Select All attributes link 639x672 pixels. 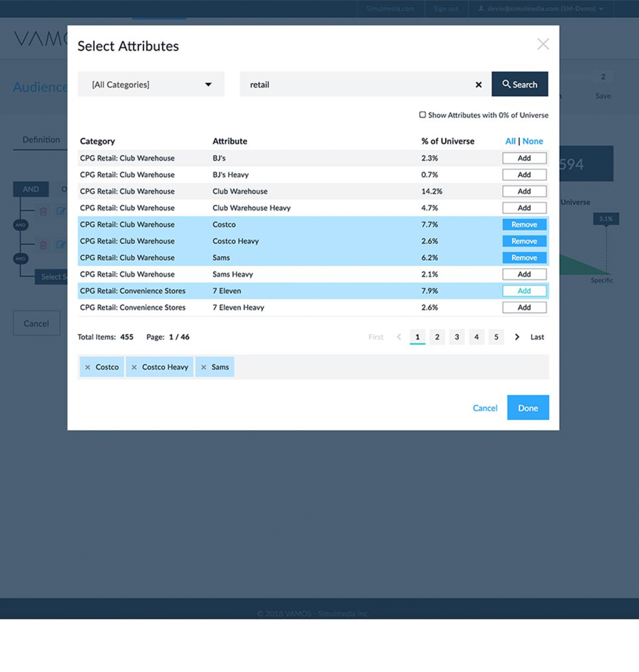(x=510, y=141)
